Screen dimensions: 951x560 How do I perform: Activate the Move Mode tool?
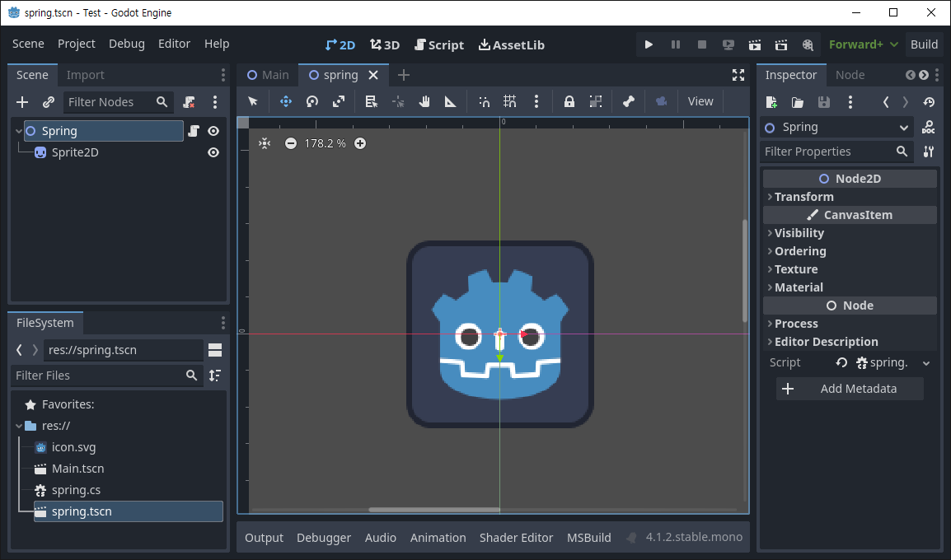coord(286,101)
